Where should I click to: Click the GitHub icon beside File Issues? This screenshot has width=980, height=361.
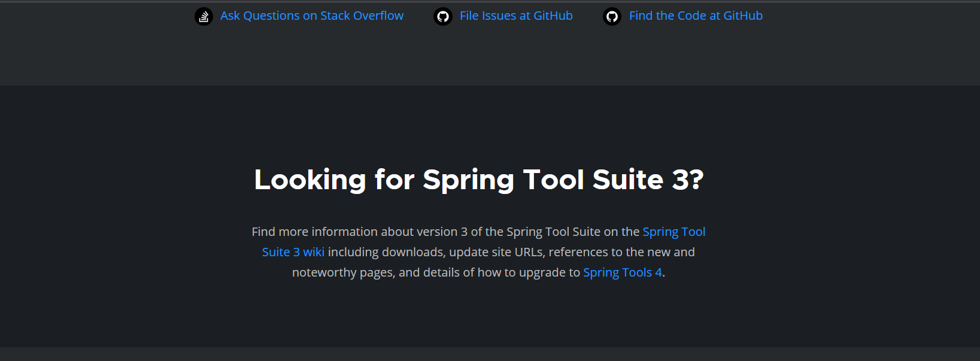(443, 16)
